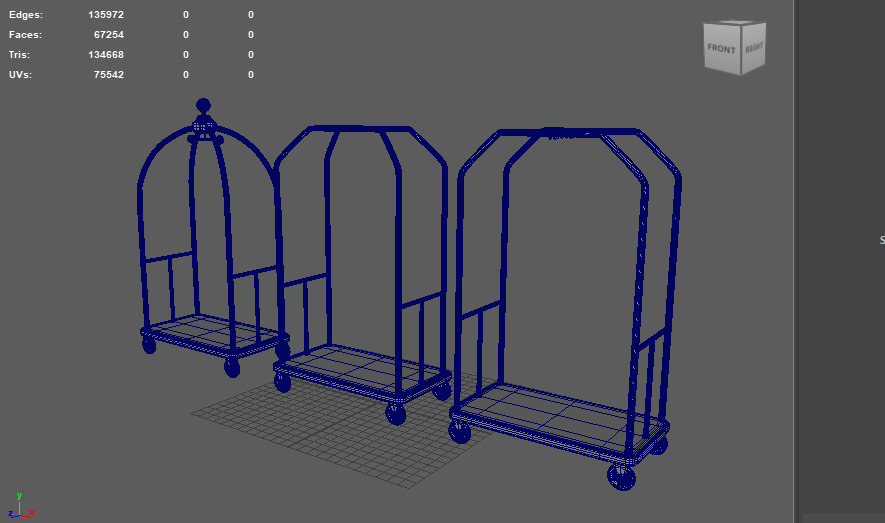Select the edge count value 135972
Screen dimensions: 885x523
tap(106, 15)
